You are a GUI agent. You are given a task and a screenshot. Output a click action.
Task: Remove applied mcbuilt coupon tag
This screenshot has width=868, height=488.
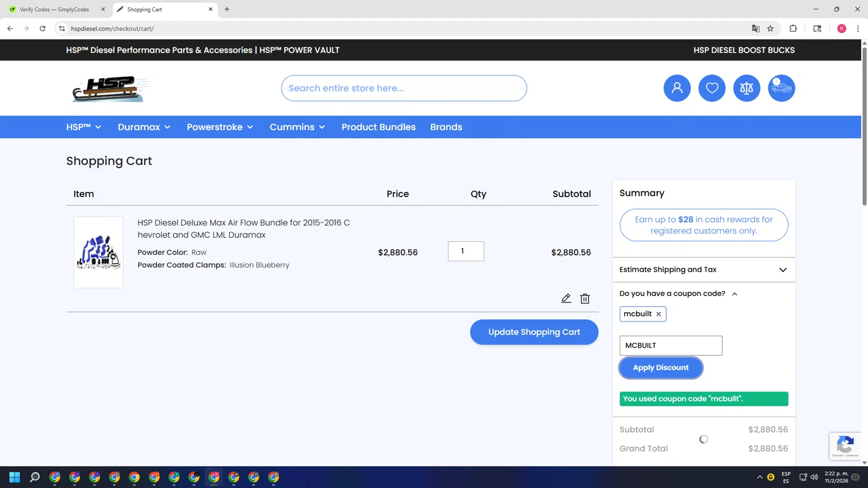pos(659,314)
